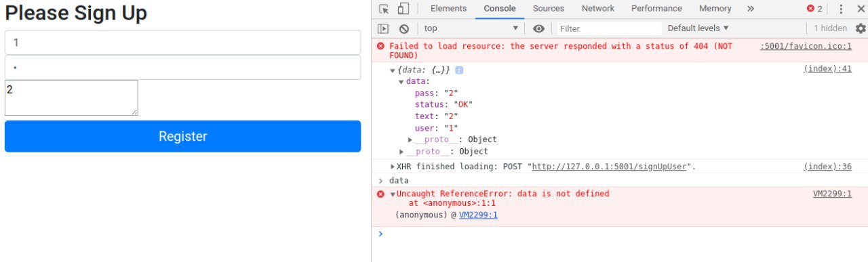Image resolution: width=868 pixels, height=262 pixels.
Task: Open the VM2299:1 link after (anonymous) @
Action: pos(478,215)
